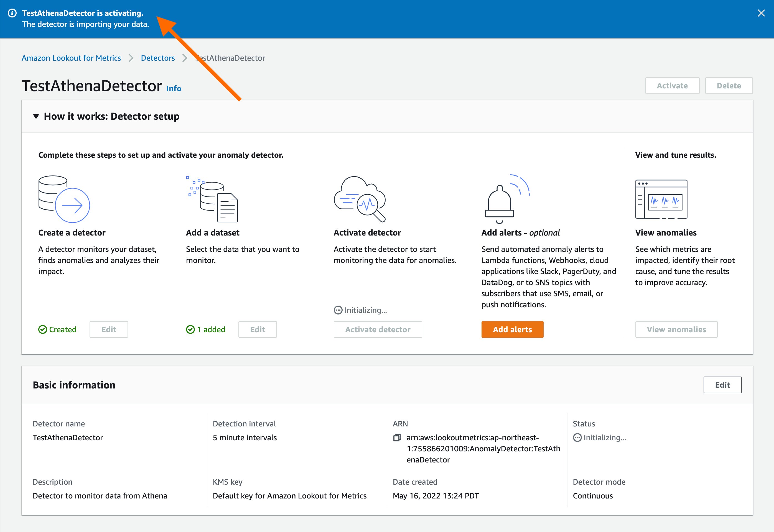Open Amazon Lookout for Metrics breadcrumb

71,58
